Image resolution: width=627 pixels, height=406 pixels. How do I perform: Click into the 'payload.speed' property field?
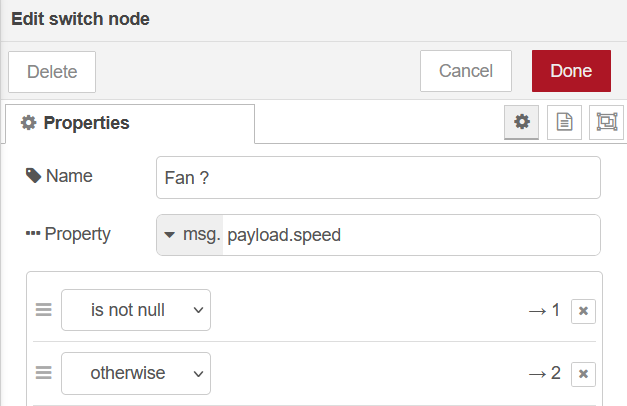pos(410,235)
